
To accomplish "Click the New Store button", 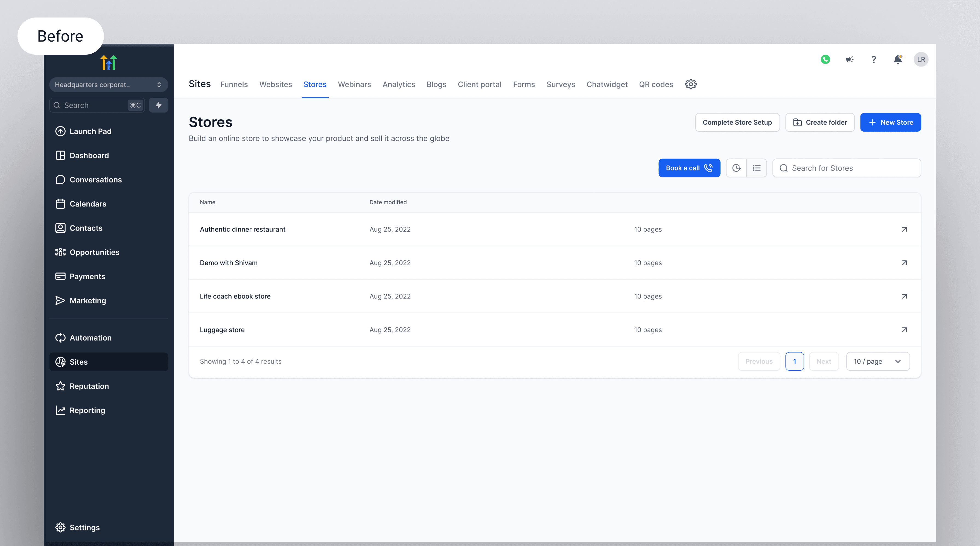I will click(x=890, y=122).
